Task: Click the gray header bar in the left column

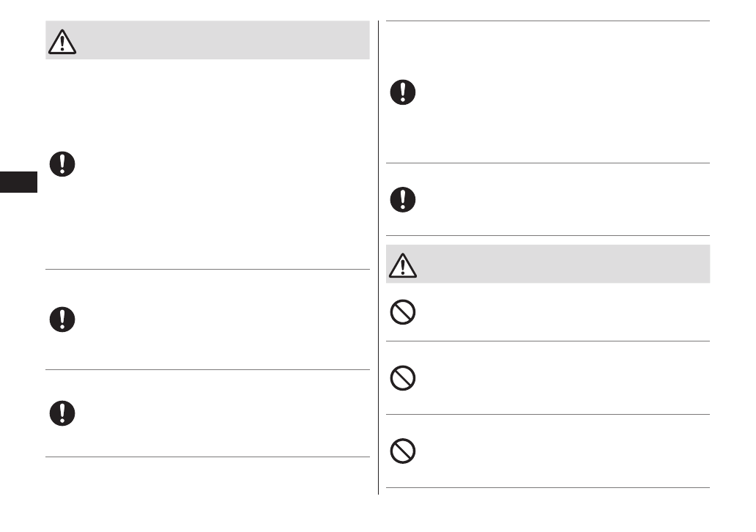Action: [220, 40]
